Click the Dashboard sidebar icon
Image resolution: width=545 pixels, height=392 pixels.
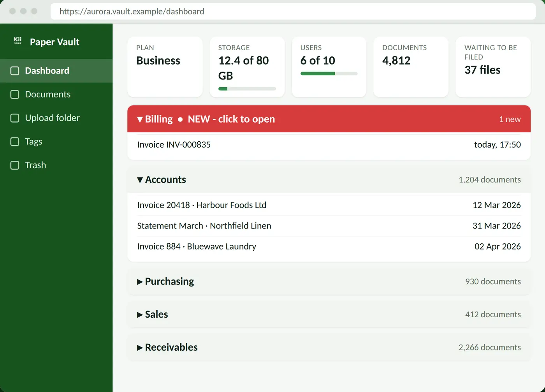click(15, 71)
